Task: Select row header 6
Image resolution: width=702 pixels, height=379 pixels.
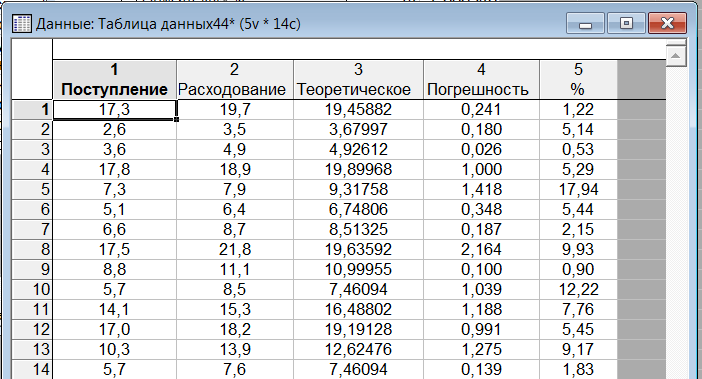Action: tap(32, 209)
